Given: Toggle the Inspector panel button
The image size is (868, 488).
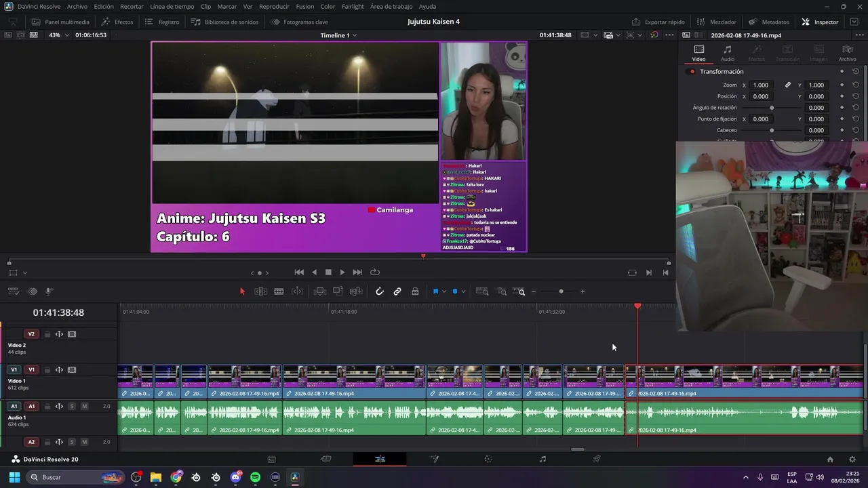Looking at the screenshot, I should [x=820, y=22].
